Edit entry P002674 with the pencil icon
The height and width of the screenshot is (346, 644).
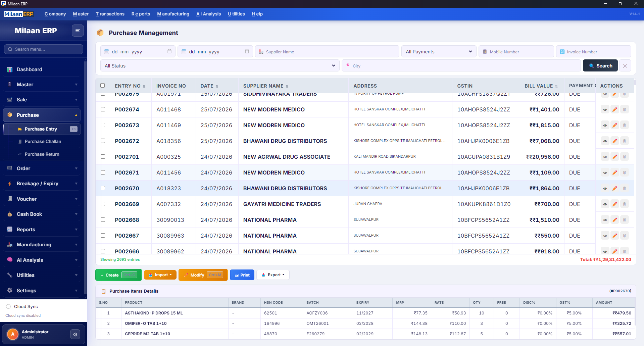click(614, 109)
